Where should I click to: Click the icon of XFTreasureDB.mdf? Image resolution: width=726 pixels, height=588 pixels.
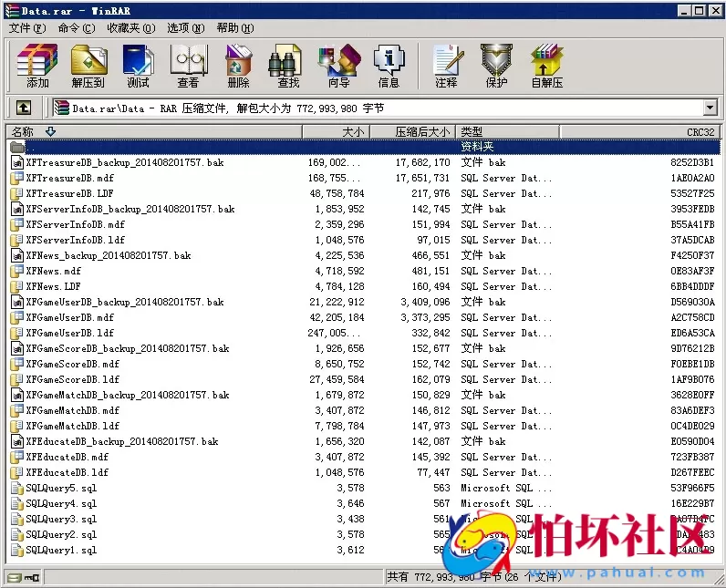click(17, 178)
